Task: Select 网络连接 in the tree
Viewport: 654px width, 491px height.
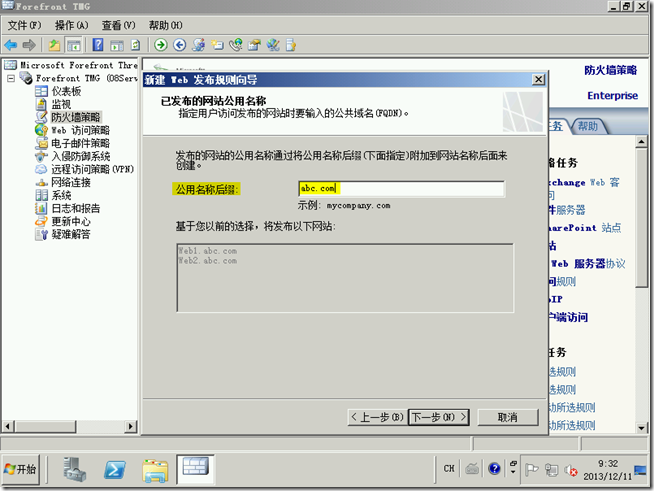Action: pyautogui.click(x=71, y=182)
